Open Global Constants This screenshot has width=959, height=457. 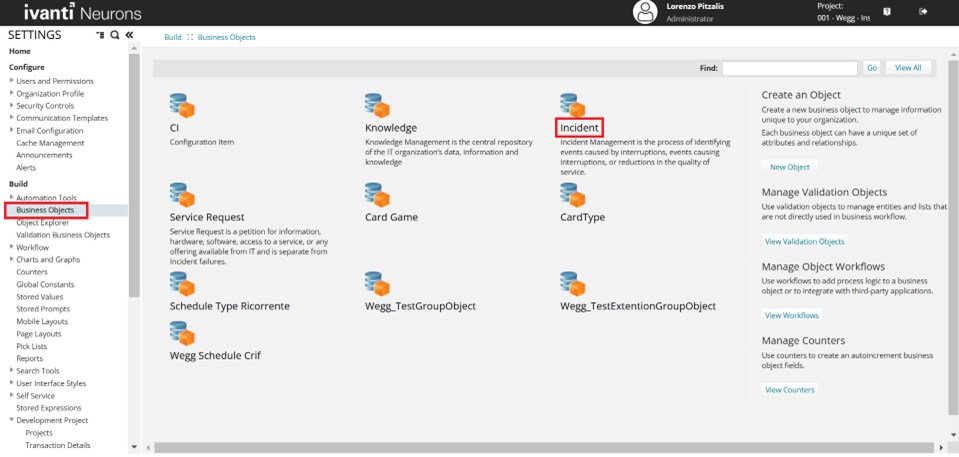[x=45, y=284]
